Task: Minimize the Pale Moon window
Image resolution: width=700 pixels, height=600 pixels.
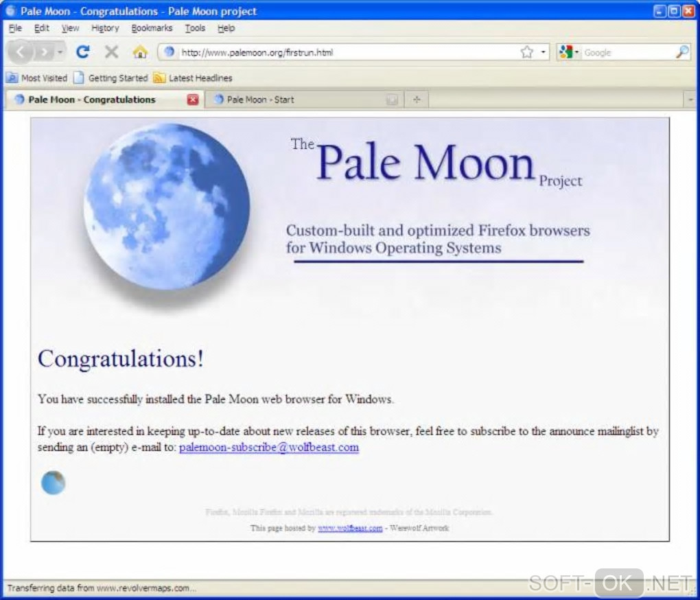Action: click(x=660, y=11)
